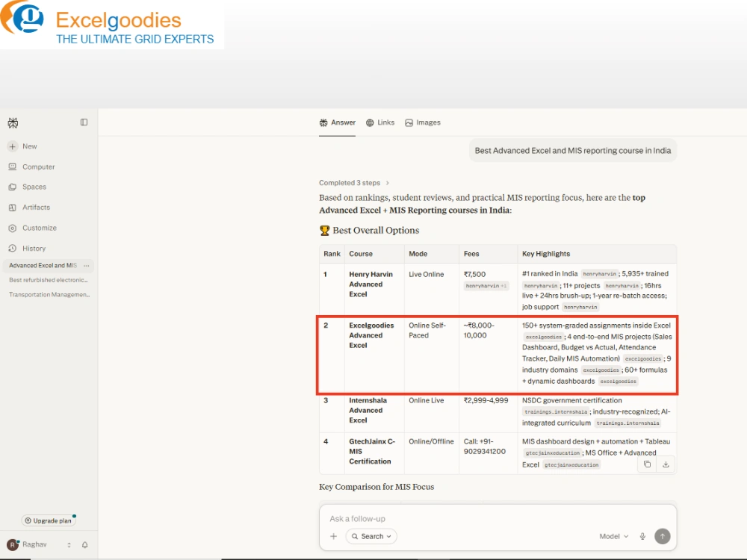Click the submit arrow button
The height and width of the screenshot is (560, 747).
662,536
